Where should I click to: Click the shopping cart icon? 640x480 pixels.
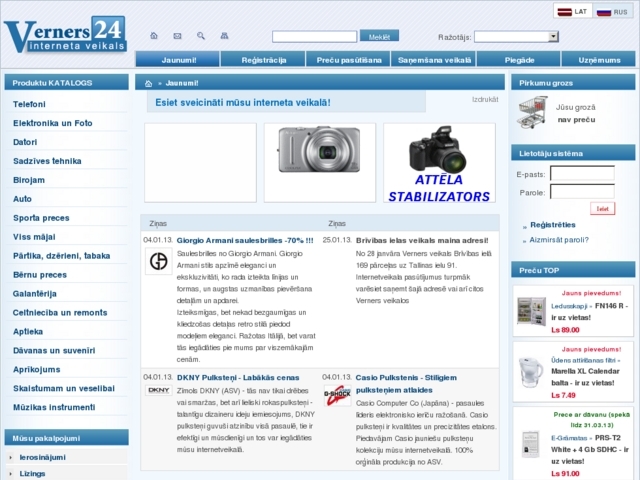tap(532, 111)
